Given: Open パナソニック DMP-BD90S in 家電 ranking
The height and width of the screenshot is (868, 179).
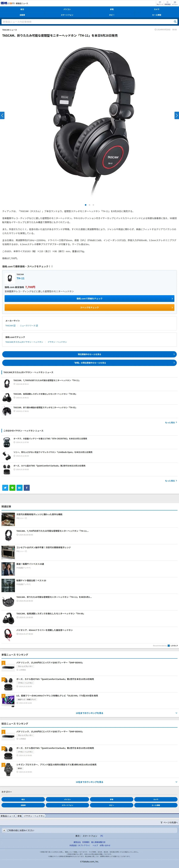Looking at the screenshot, I should pos(89,667).
